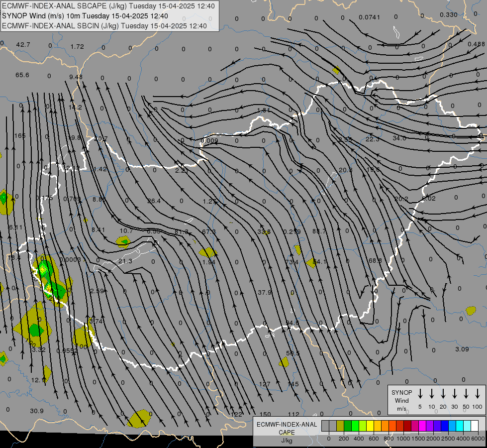Select the pure yellow swatch in CAPE legend
The width and height of the screenshot is (487, 448).
click(370, 426)
